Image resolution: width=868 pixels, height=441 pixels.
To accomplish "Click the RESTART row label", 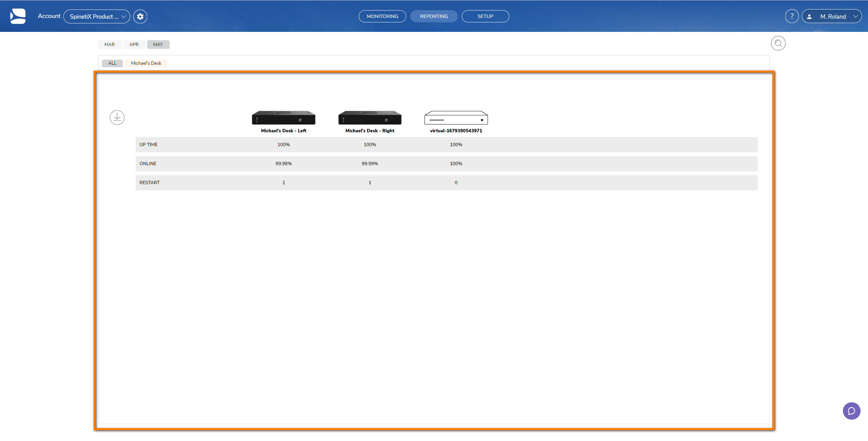I will pos(150,183).
